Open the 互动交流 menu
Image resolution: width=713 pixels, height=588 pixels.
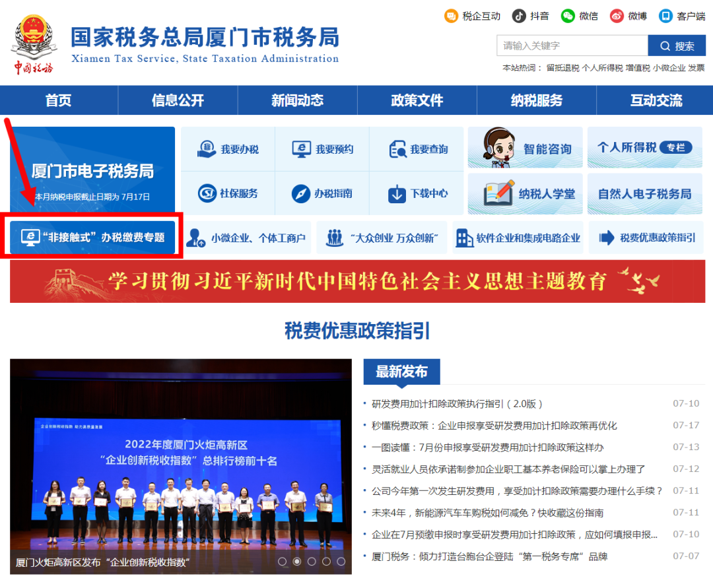click(x=656, y=100)
